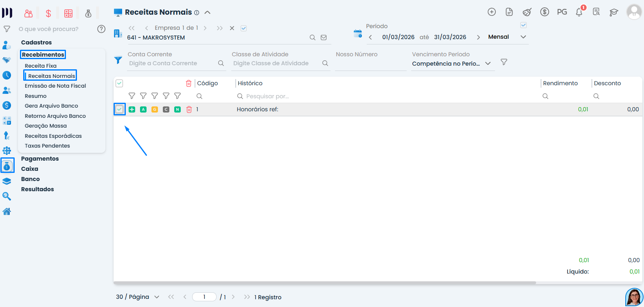Jump to the first Empresa with double-left arrows
Viewport: 644px width, 307px height.
(x=131, y=28)
